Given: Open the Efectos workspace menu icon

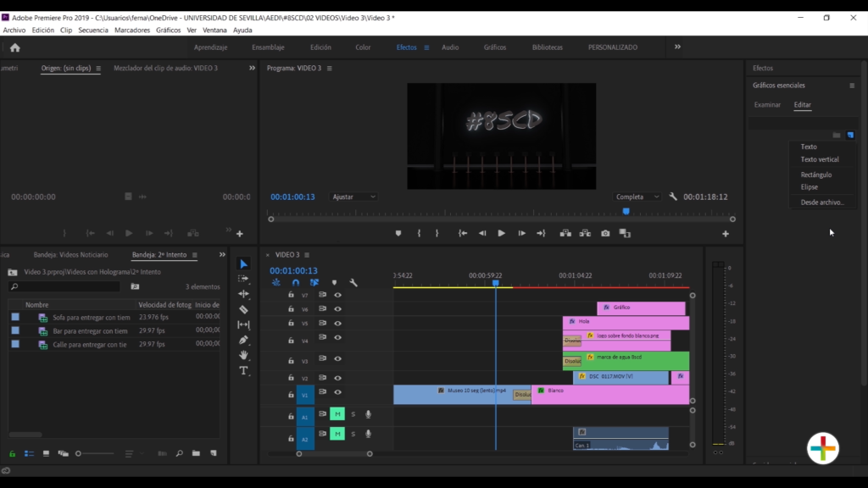Looking at the screenshot, I should (426, 47).
